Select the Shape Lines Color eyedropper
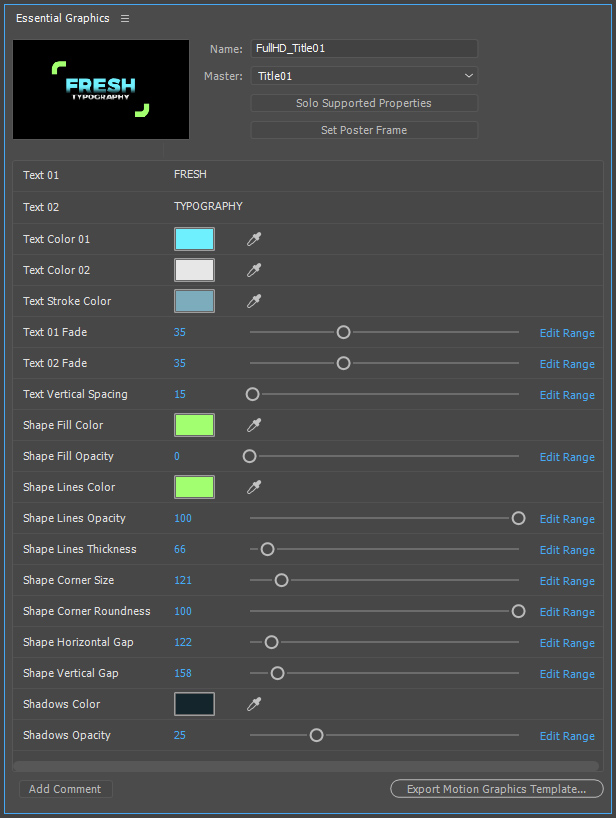Screen dimensions: 616x818 pyautogui.click(x=254, y=487)
